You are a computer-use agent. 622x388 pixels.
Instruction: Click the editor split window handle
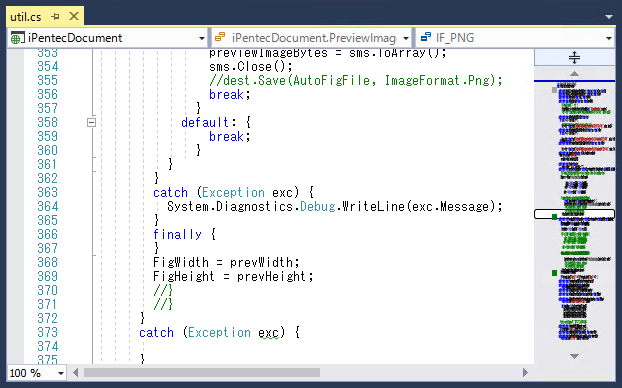(574, 58)
